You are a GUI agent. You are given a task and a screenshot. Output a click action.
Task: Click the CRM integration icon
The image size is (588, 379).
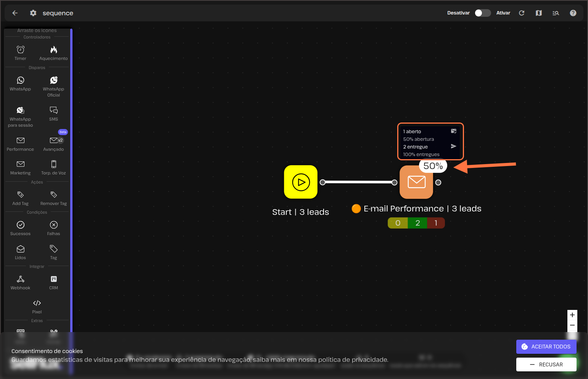54,279
